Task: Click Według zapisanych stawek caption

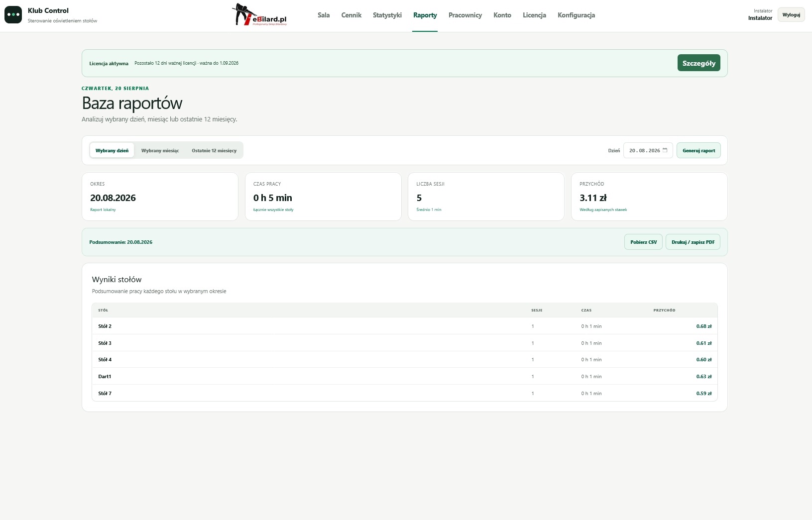Action: (x=603, y=210)
